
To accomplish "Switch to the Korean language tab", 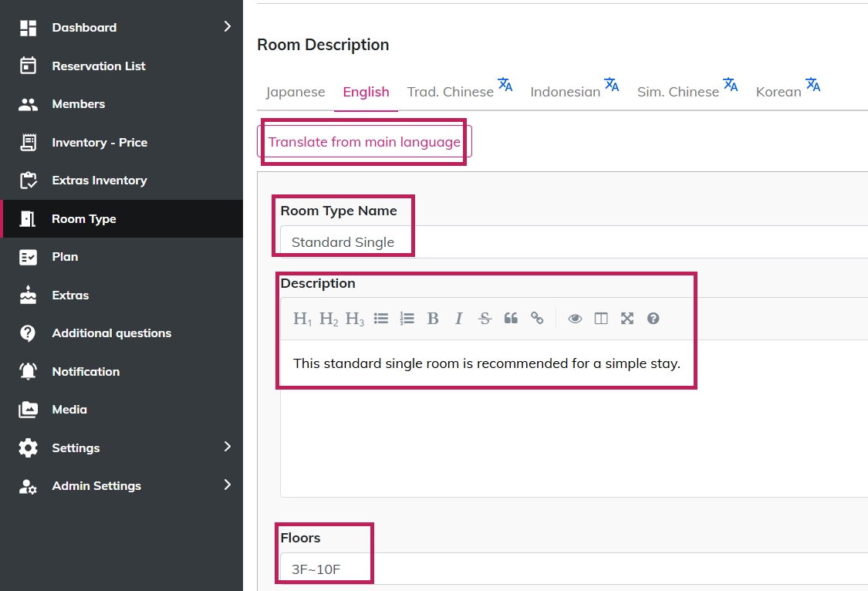I will pyautogui.click(x=779, y=92).
